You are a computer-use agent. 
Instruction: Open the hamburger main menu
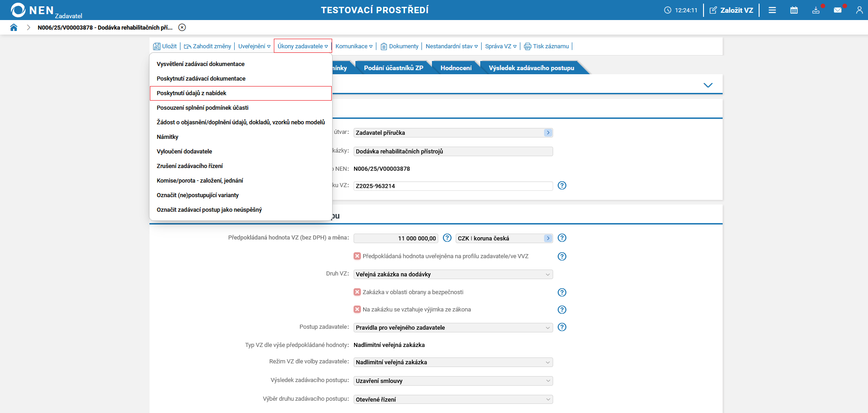click(772, 10)
